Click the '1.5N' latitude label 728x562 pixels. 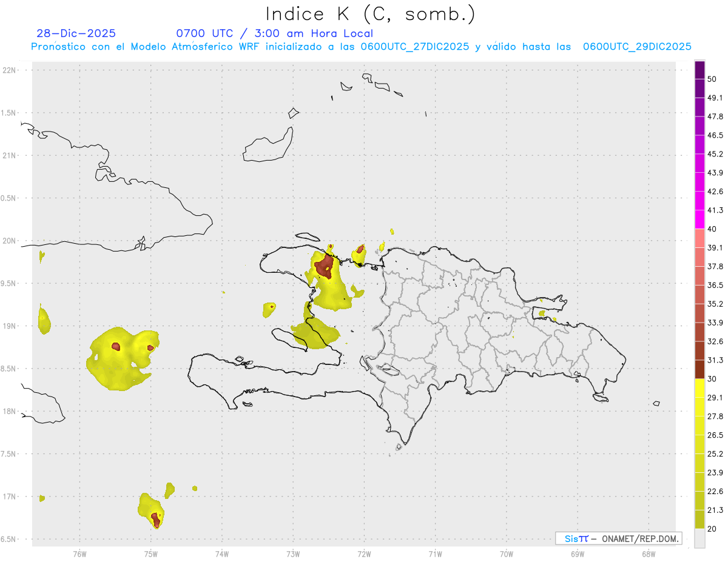[9, 113]
